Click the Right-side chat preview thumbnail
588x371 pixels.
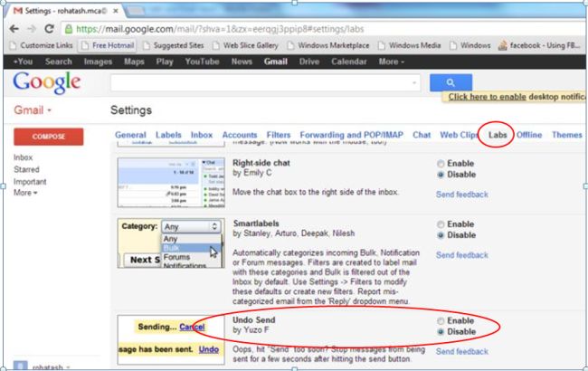click(x=171, y=183)
